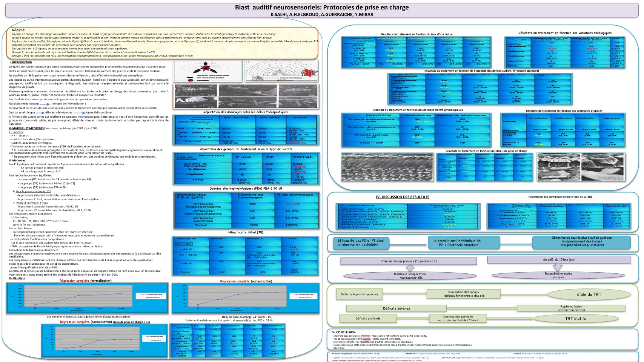Screen dimensions: 644x362
Task: Click the down arrow under "Prise en charge précoce"
Action: [410, 268]
